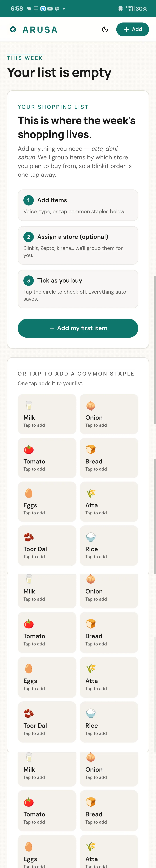Add Toor Dal from the first grid
Image resolution: width=156 pixels, height=868 pixels.
(47, 546)
